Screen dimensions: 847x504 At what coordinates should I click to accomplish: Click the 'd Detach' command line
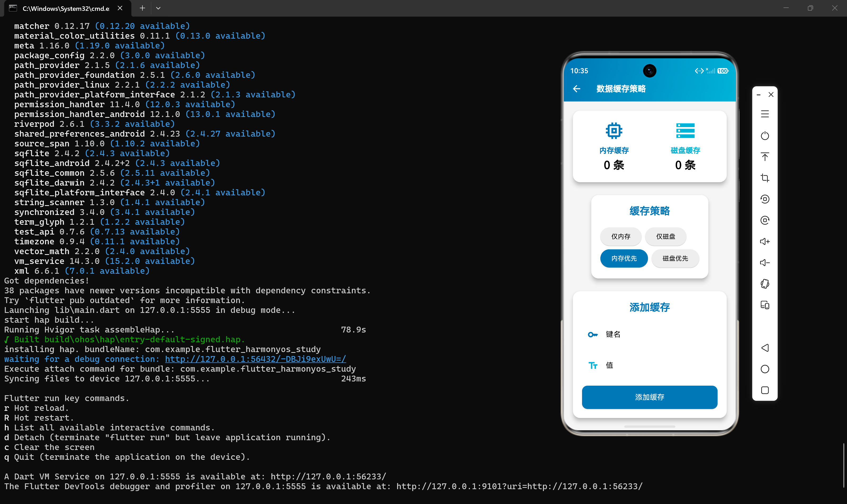click(x=168, y=438)
